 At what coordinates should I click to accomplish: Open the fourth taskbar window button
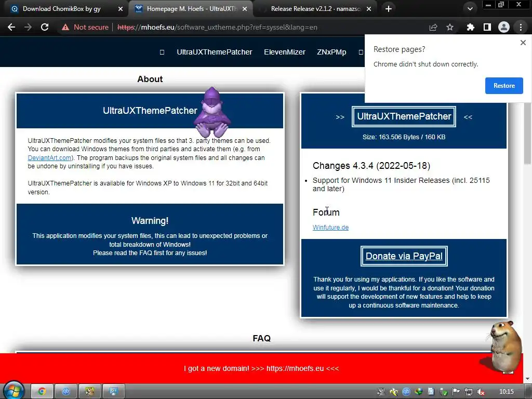(113, 392)
